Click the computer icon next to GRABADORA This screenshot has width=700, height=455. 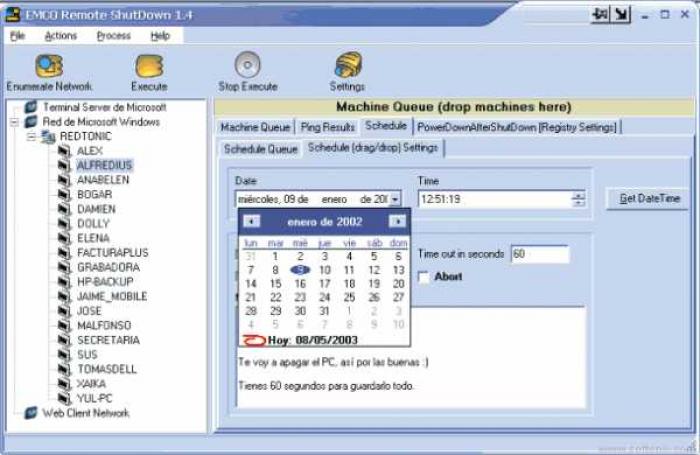(x=64, y=267)
